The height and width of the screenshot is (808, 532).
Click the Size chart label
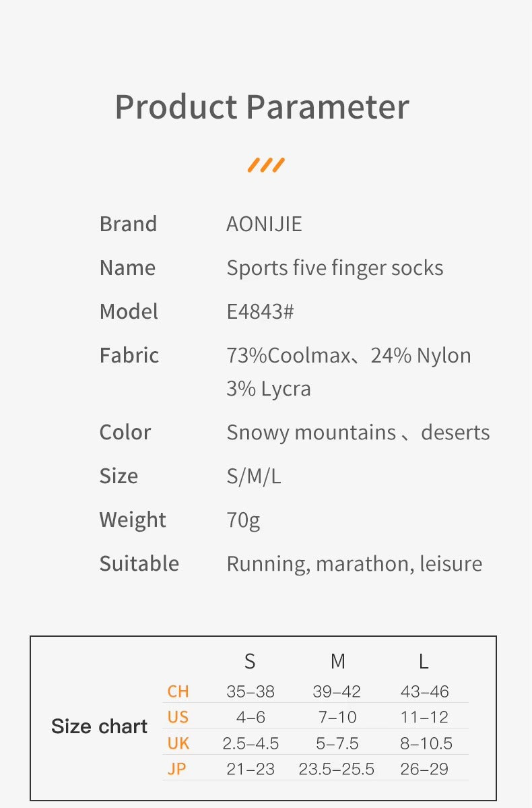point(99,726)
